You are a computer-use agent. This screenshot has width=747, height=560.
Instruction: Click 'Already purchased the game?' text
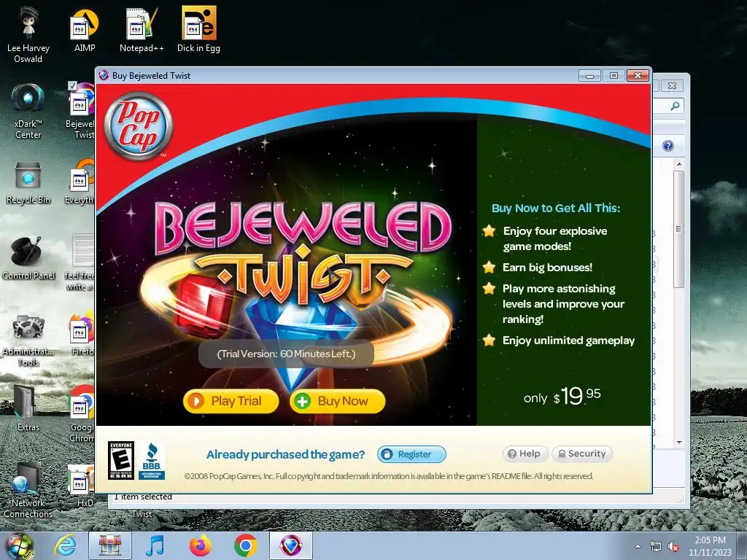coord(285,454)
